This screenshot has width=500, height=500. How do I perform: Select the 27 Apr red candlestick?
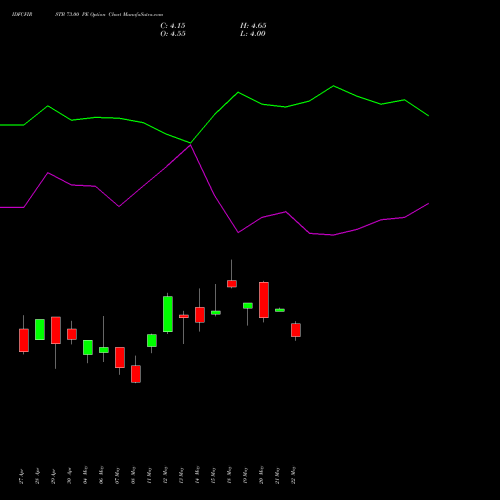(24, 340)
